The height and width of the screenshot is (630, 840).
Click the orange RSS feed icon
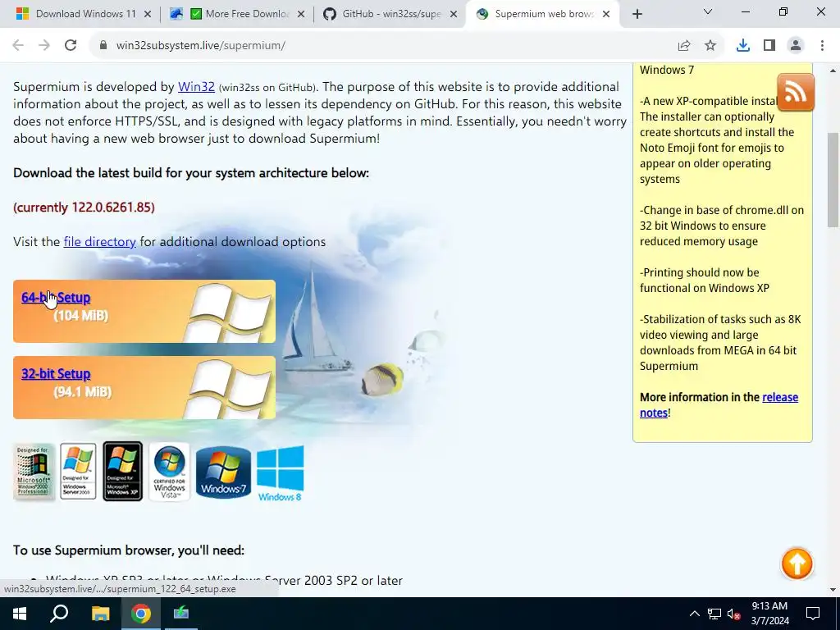click(796, 93)
